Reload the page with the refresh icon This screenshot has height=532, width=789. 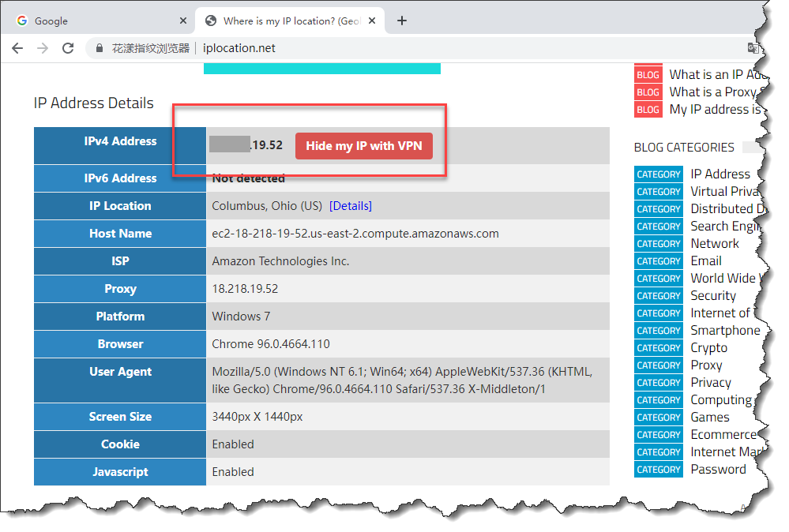[68, 48]
